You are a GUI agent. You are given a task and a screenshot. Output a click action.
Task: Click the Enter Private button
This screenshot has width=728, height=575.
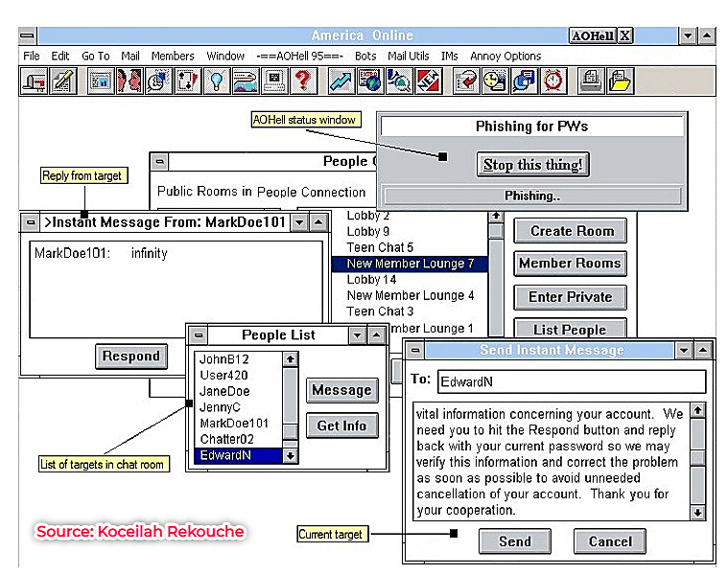point(570,297)
